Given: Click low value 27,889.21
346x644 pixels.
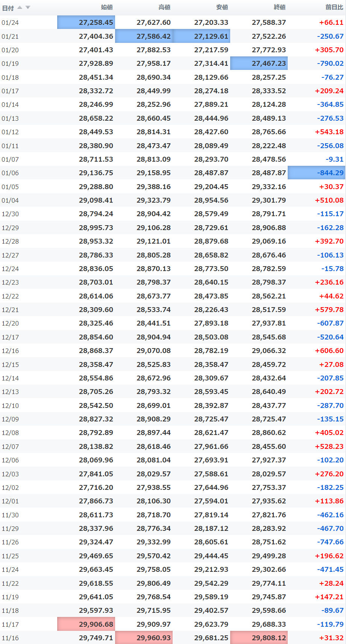Looking at the screenshot, I should tap(211, 105).
